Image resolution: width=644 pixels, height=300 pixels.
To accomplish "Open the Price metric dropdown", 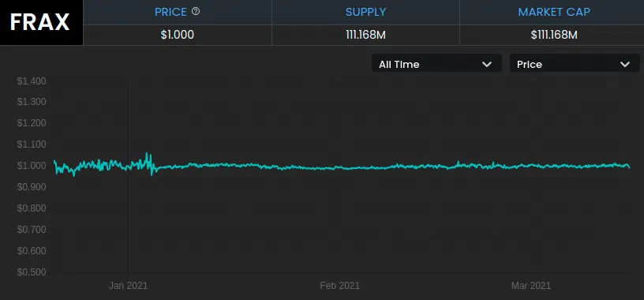I will pyautogui.click(x=575, y=63).
